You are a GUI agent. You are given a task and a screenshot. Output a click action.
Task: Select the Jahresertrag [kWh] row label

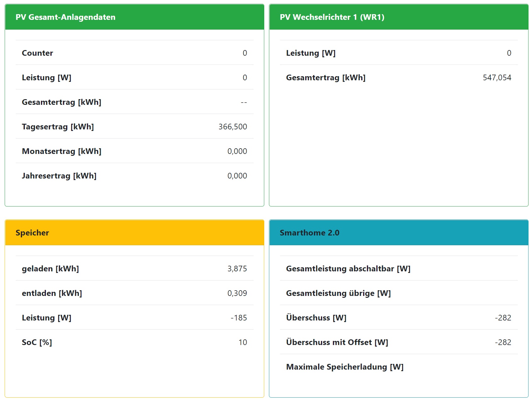click(59, 176)
